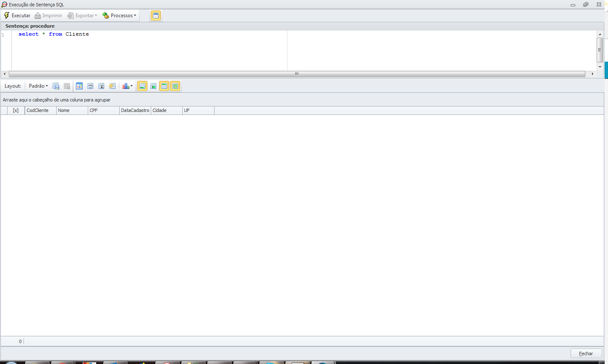Sort by Nome column header
Screen dimensions: 608x364
72,110
